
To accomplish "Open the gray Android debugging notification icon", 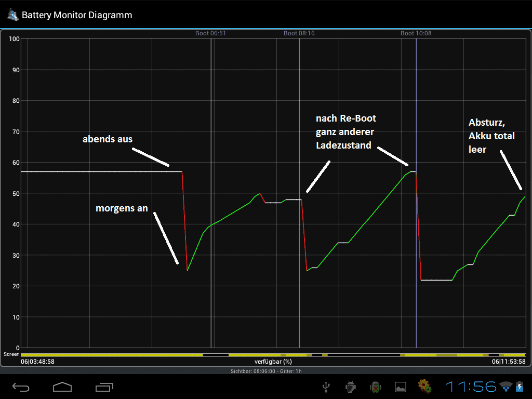I will pos(351,387).
